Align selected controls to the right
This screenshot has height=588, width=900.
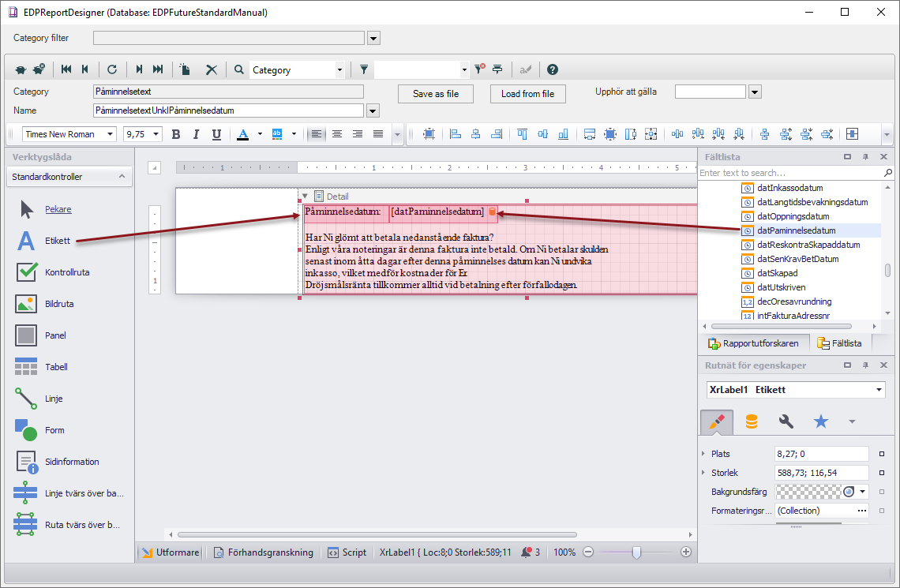[x=497, y=134]
